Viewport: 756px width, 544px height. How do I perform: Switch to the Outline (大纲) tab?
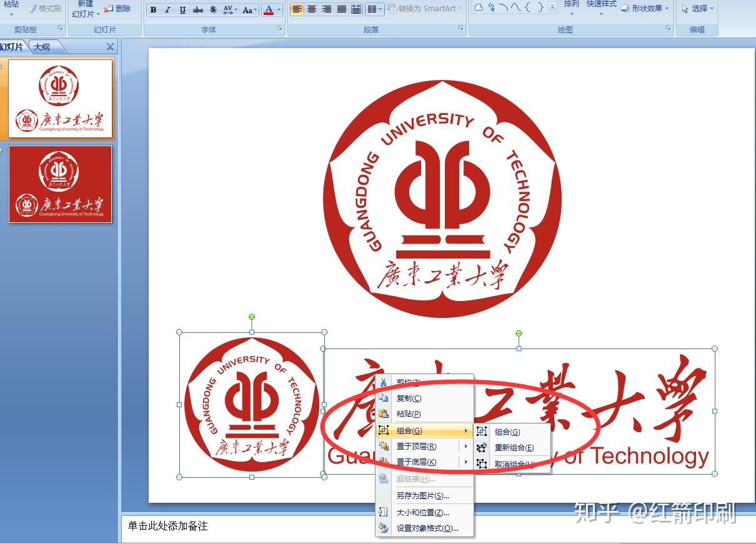42,47
